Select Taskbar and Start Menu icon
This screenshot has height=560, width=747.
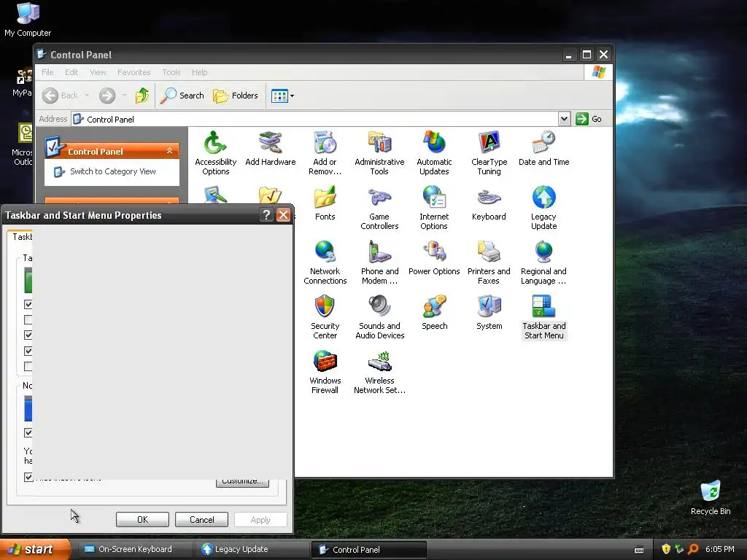pos(543,317)
